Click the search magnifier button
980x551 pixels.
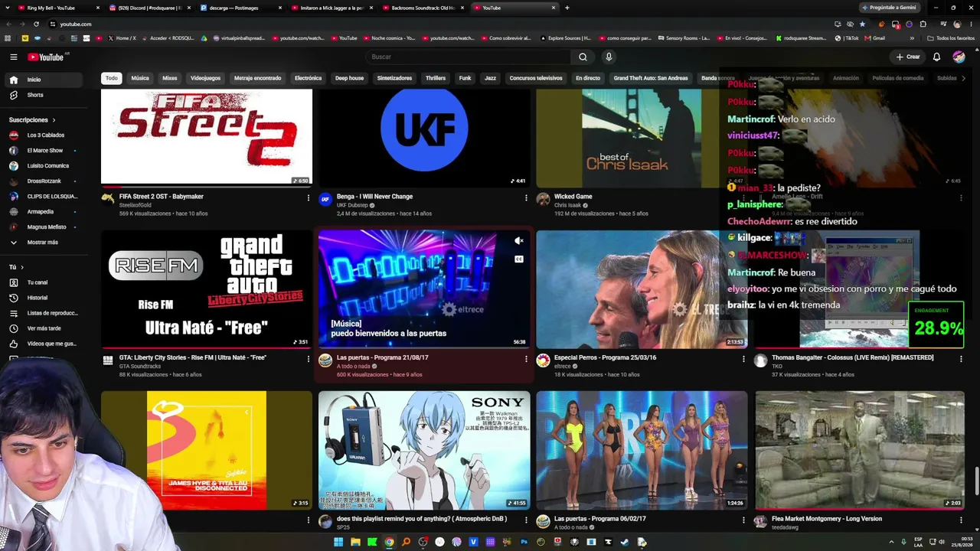pos(583,57)
